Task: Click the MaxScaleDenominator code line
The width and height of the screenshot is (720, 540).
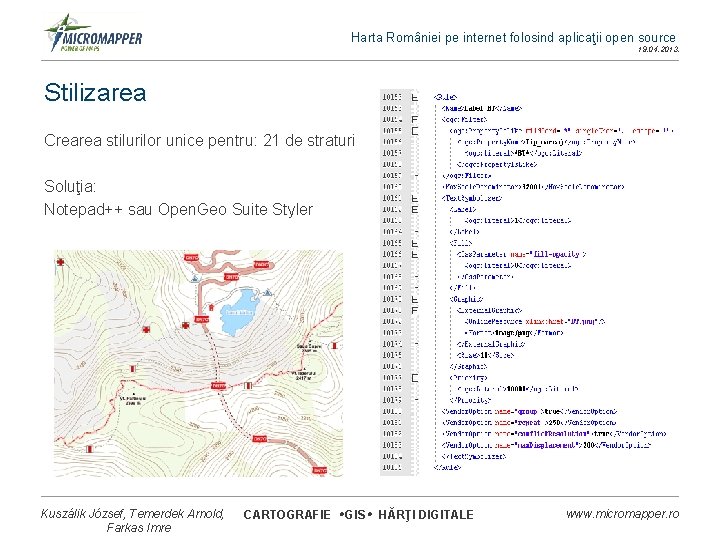Action: 533,187
